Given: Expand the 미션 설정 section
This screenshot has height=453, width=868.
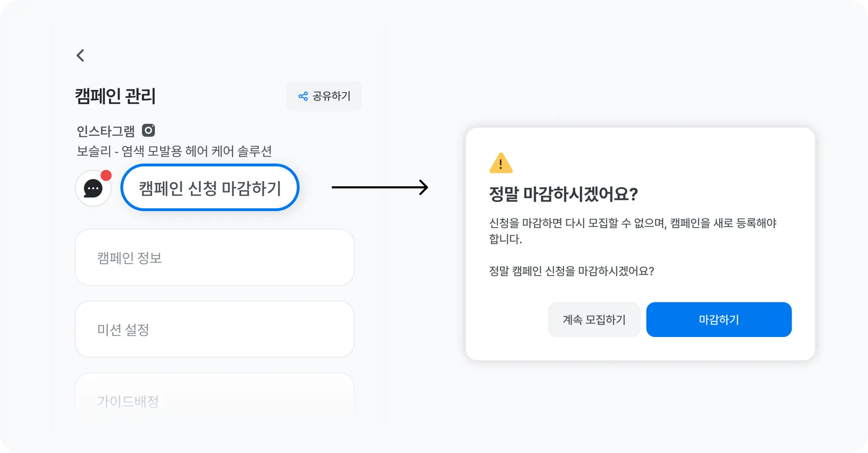Looking at the screenshot, I should click(x=214, y=329).
